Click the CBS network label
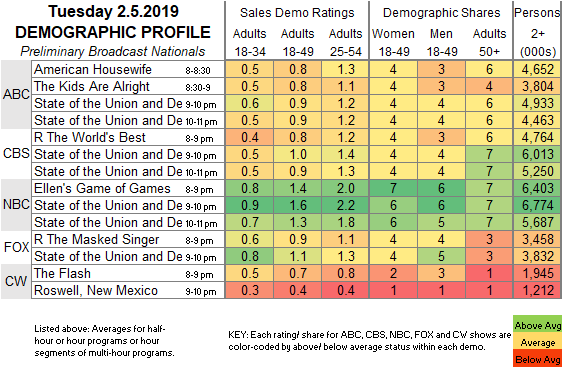The image size is (562, 367). pos(16,154)
